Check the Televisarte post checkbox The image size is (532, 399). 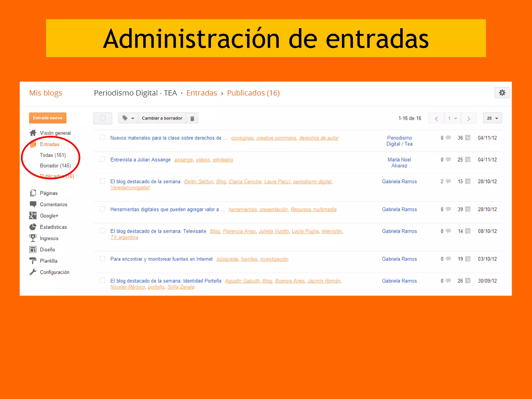coord(103,231)
